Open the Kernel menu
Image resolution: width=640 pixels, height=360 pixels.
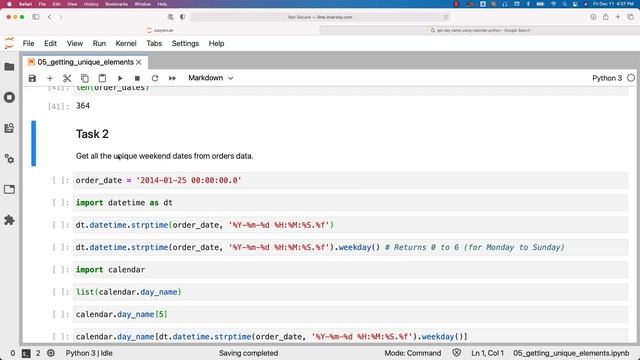click(126, 43)
